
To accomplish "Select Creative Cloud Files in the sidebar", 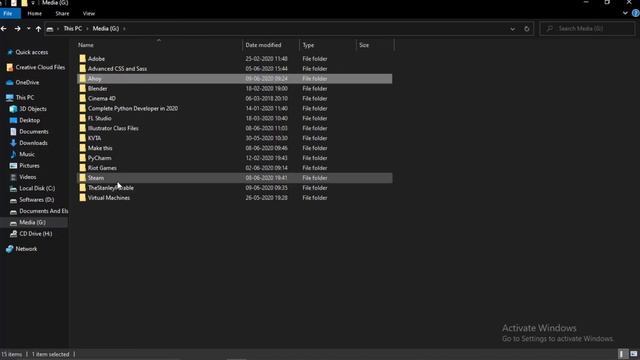I will [x=40, y=67].
